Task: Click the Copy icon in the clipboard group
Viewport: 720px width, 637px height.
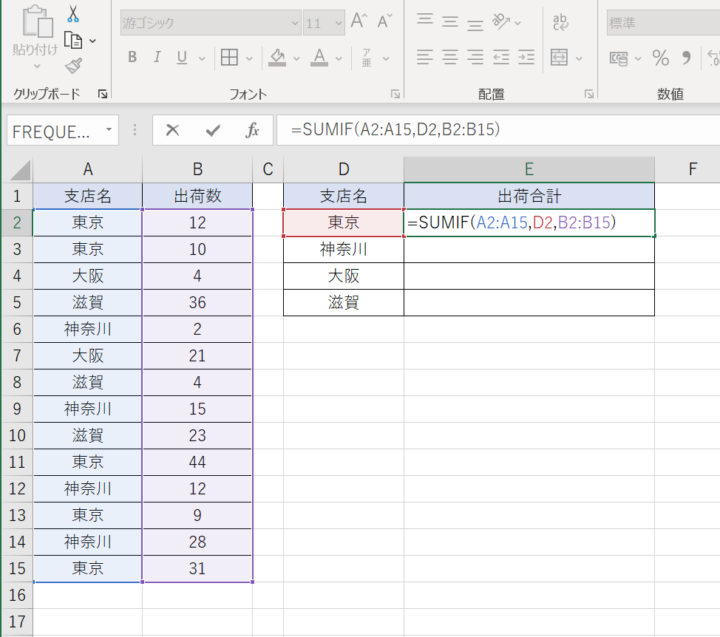Action: pyautogui.click(x=73, y=41)
